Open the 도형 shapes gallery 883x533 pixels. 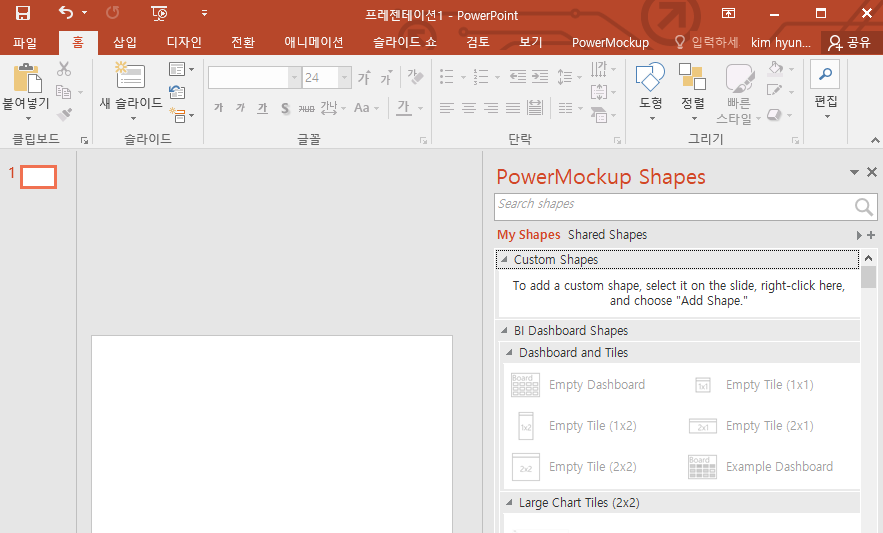click(650, 91)
